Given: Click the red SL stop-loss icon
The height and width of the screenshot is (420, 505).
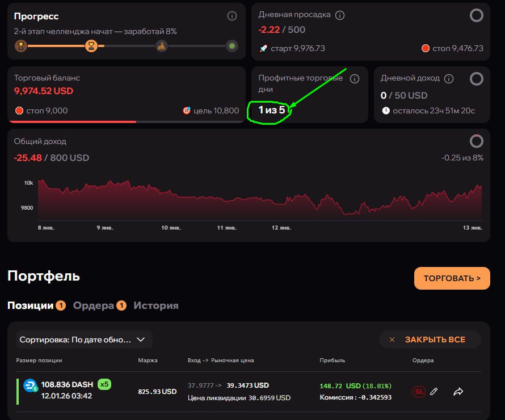Looking at the screenshot, I should [x=419, y=391].
